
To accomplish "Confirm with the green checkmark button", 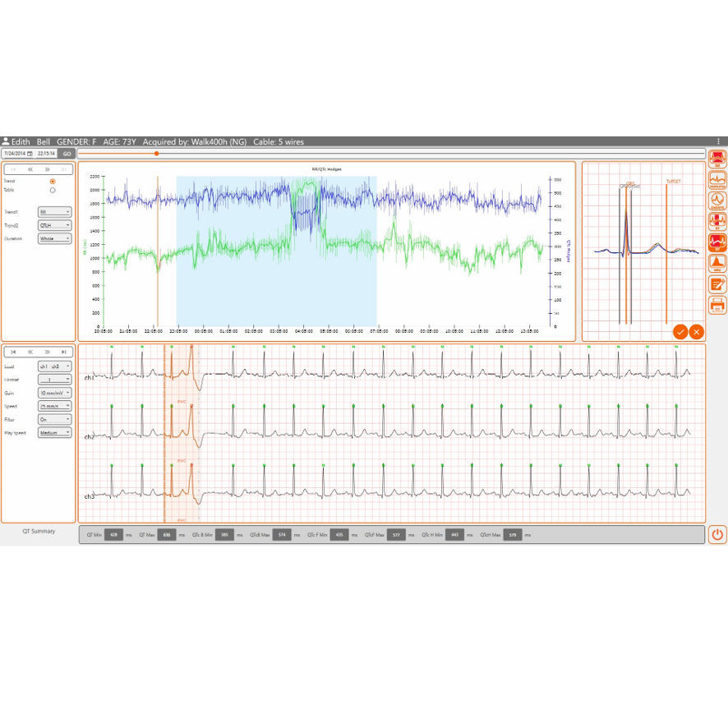I will click(680, 332).
